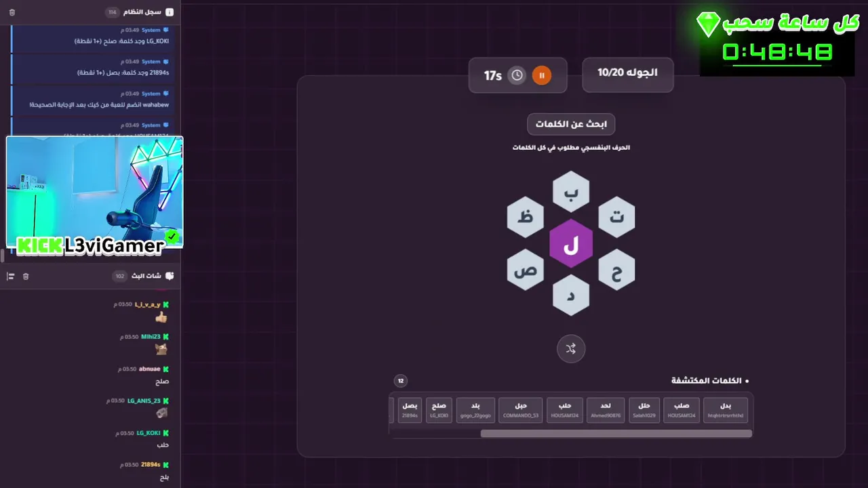Click 21894s's chat message بلح
868x488 pixels.
(x=163, y=477)
